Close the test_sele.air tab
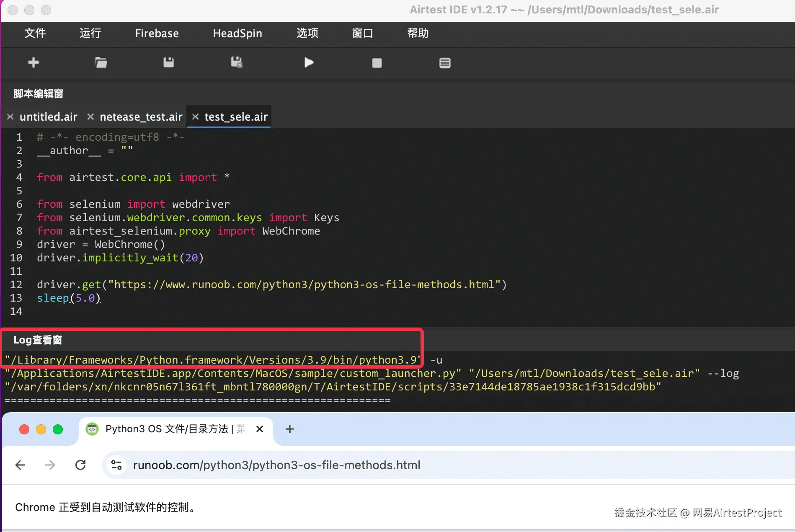The height and width of the screenshot is (532, 795). pos(195,116)
